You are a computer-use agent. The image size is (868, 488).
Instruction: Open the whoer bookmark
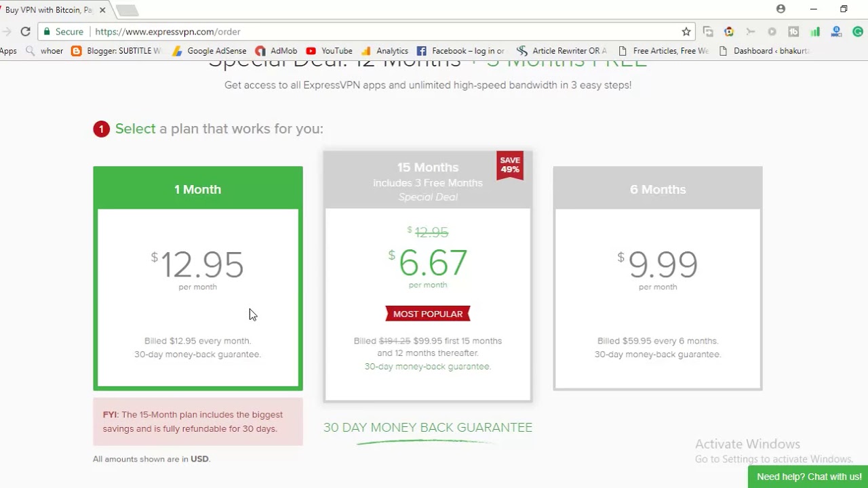(x=45, y=51)
